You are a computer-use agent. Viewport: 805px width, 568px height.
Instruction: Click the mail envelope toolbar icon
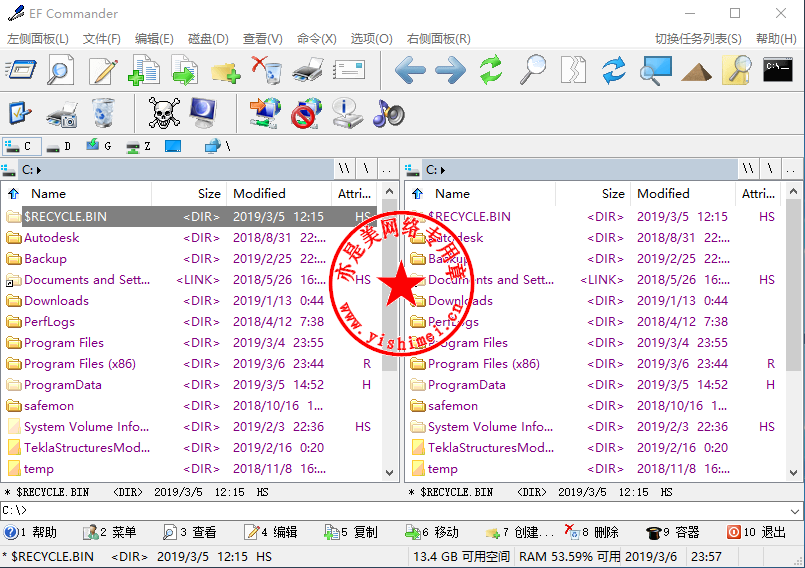349,70
